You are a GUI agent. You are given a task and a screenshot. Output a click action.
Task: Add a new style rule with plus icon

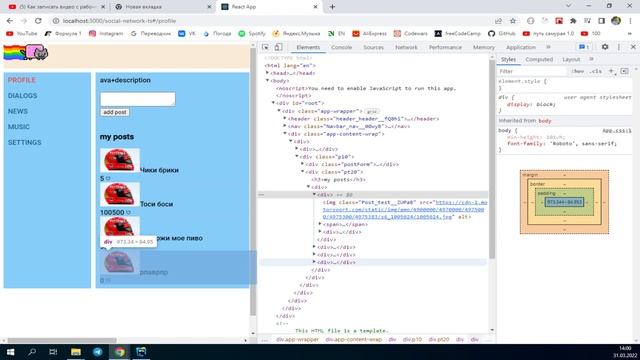611,71
